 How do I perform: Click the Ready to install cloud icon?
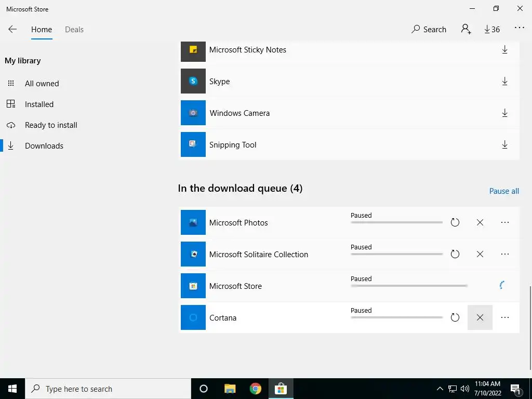11,125
